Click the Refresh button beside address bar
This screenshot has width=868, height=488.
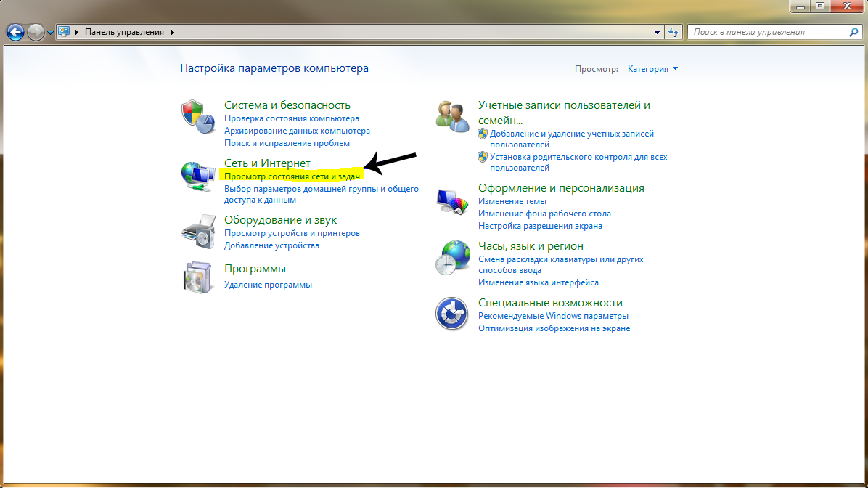673,32
